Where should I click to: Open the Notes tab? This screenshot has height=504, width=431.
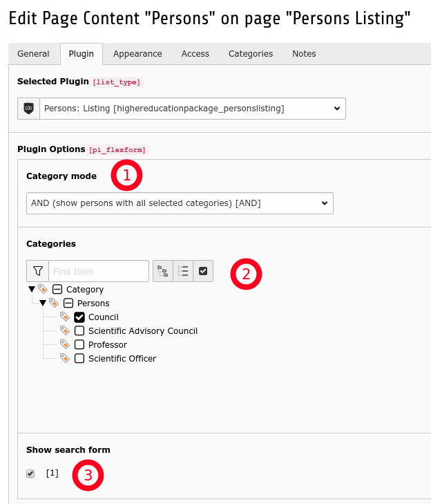click(x=304, y=54)
